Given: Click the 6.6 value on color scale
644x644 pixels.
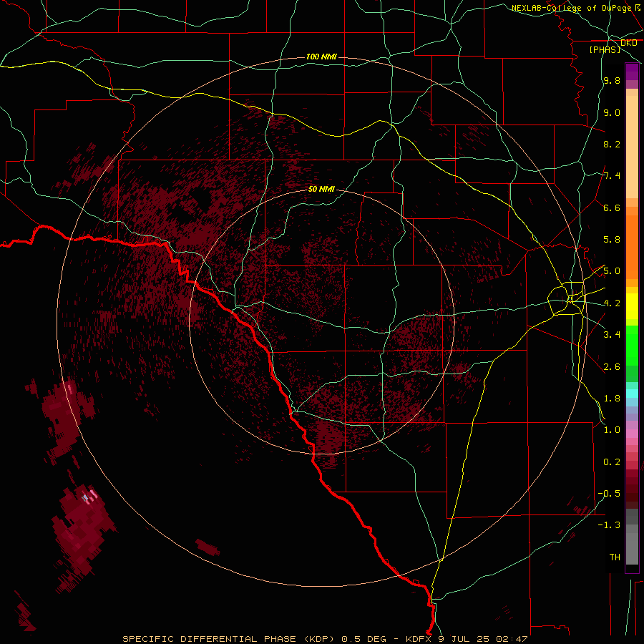Looking at the screenshot, I should point(612,208).
